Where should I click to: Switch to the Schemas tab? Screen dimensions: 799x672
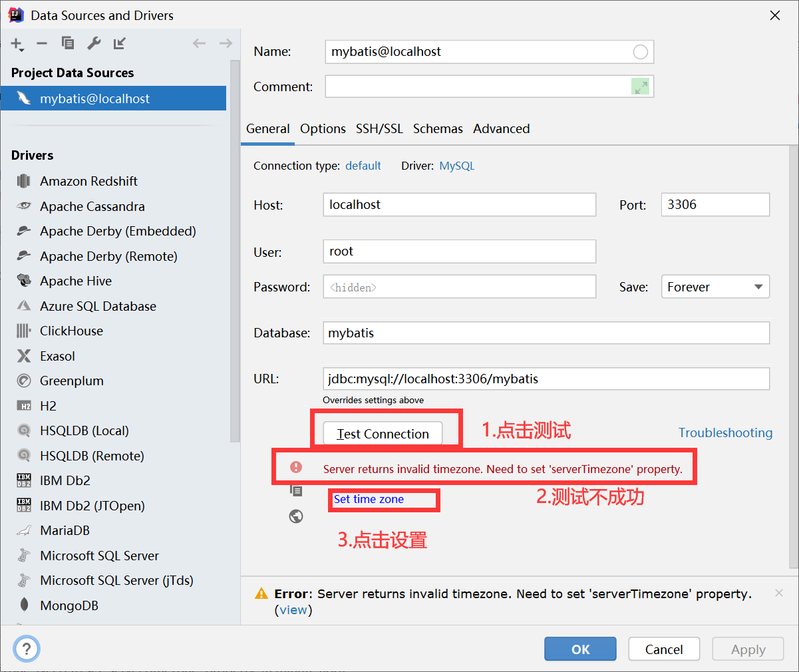coord(438,129)
